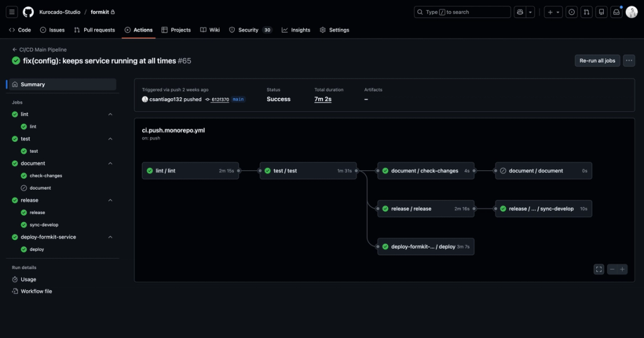Screen dimensions: 644x338
Task: Switch to the Code tab
Action: click(x=19, y=30)
